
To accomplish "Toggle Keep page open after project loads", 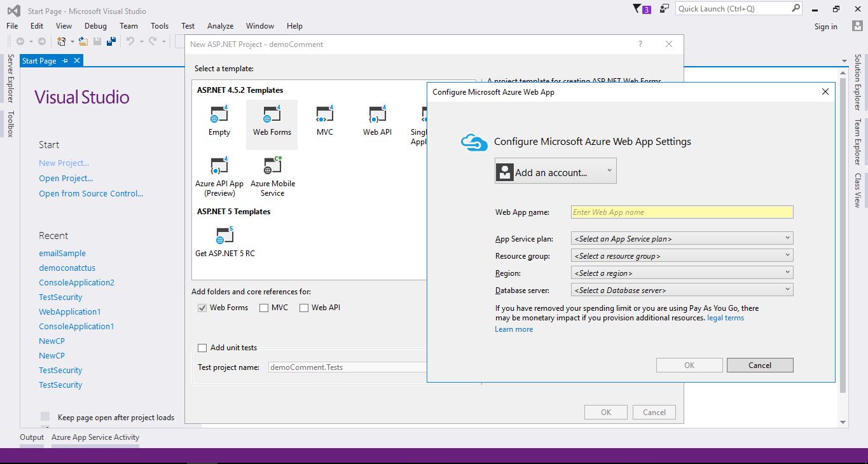I will click(45, 416).
